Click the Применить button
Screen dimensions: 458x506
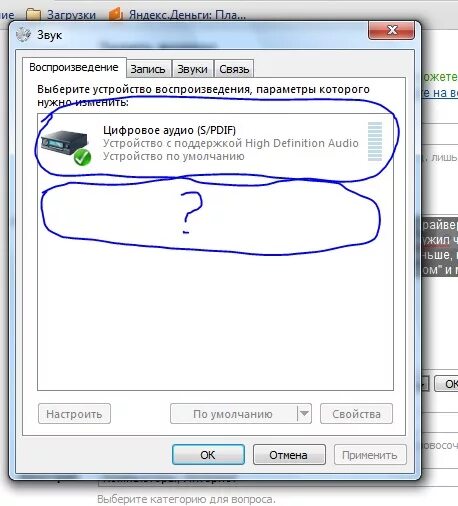tap(370, 454)
